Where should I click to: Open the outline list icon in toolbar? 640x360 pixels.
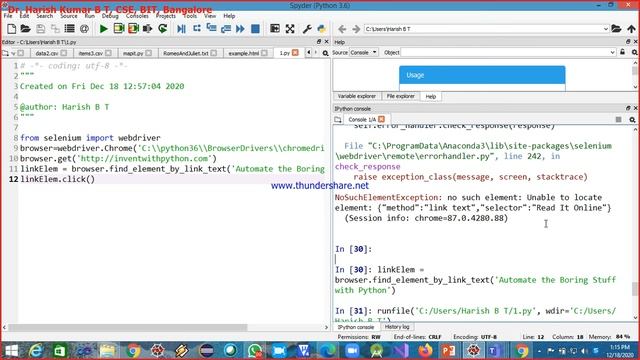69,29
